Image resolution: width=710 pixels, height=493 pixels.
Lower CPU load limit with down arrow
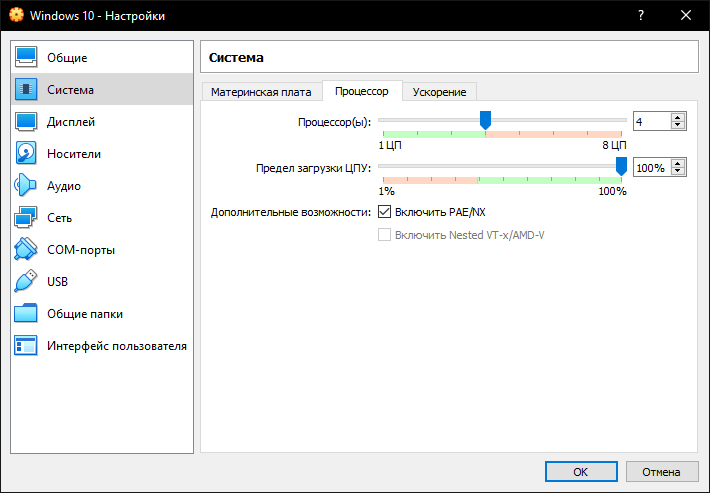click(677, 172)
